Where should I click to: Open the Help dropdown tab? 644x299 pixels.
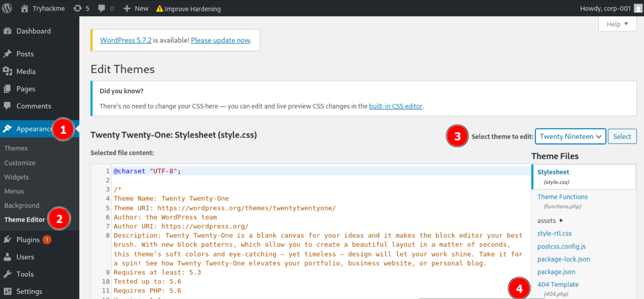617,24
